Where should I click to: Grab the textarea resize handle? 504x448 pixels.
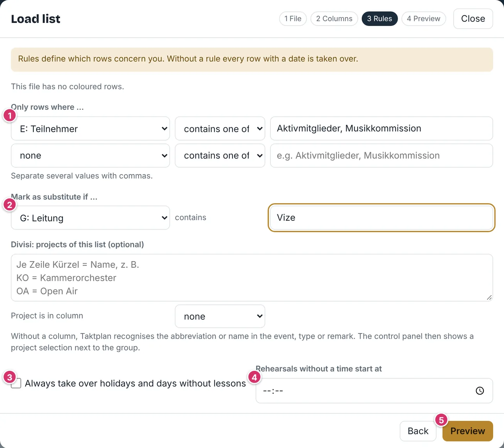coord(489,298)
